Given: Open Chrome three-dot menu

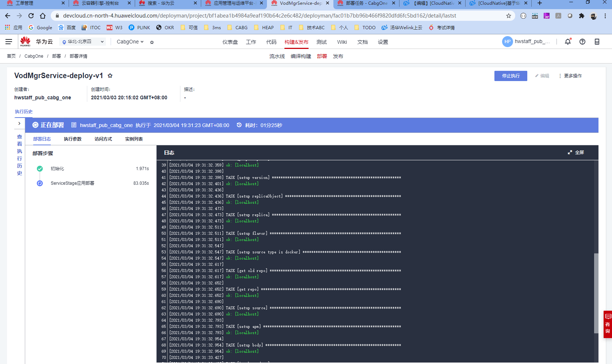Looking at the screenshot, I should [x=605, y=16].
